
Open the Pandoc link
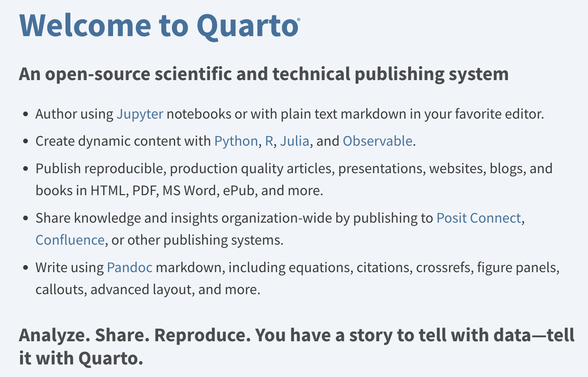click(x=130, y=267)
